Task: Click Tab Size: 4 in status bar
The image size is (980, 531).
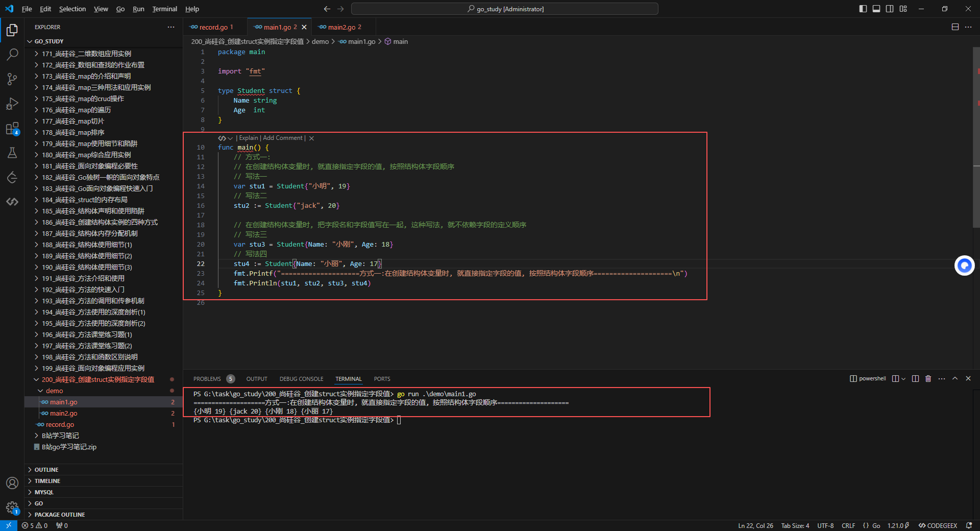Action: [795, 525]
